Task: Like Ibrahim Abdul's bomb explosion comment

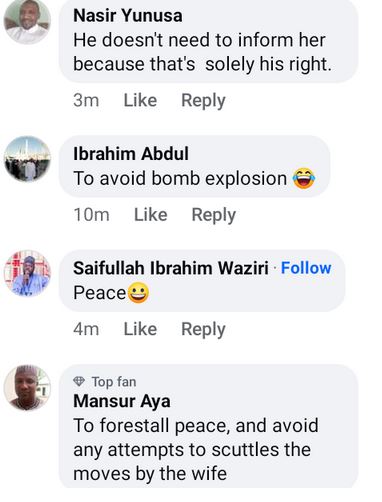Action: (151, 215)
